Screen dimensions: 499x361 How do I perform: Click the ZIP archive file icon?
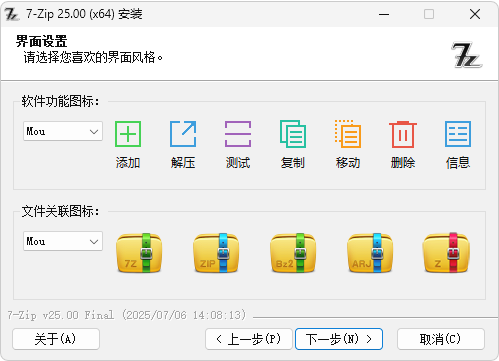(x=216, y=253)
